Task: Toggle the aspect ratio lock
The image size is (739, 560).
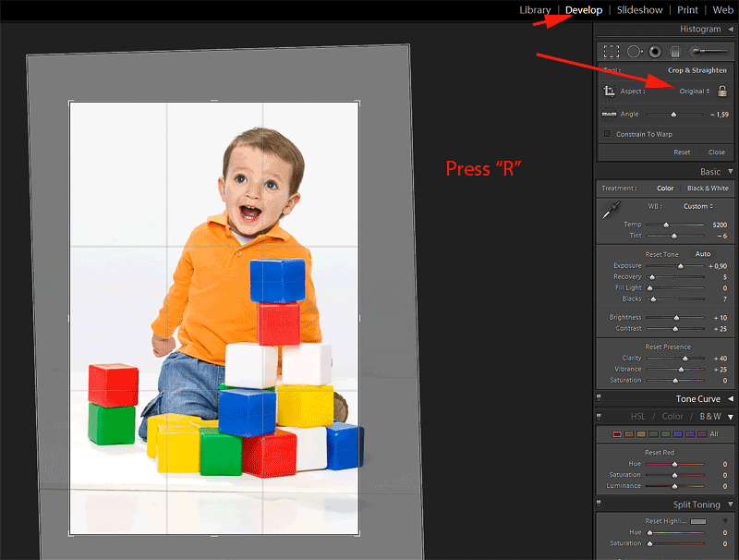Action: [x=722, y=91]
